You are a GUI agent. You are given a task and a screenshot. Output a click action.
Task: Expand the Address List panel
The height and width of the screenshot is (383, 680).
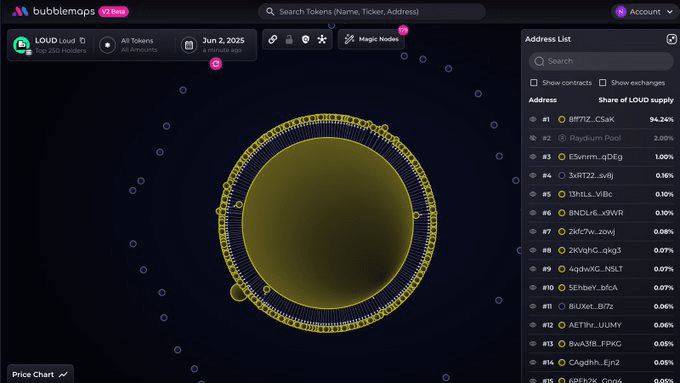pos(671,39)
